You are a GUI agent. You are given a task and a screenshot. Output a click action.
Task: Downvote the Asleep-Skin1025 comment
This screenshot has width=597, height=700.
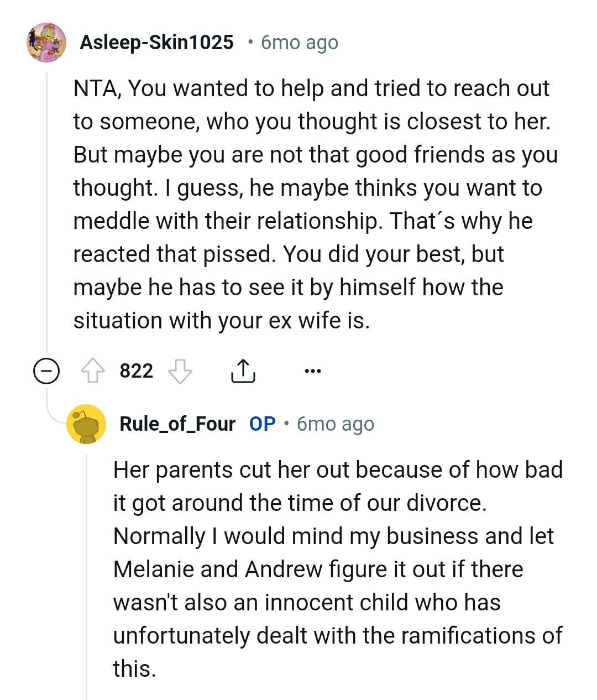(180, 371)
